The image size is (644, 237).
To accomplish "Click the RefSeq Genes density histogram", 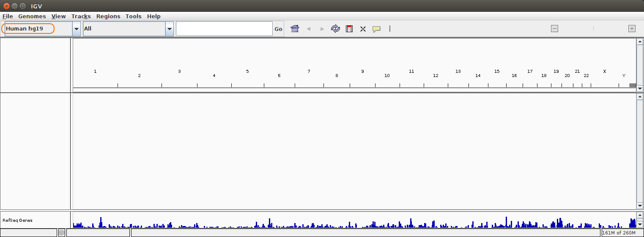I will tap(354, 223).
